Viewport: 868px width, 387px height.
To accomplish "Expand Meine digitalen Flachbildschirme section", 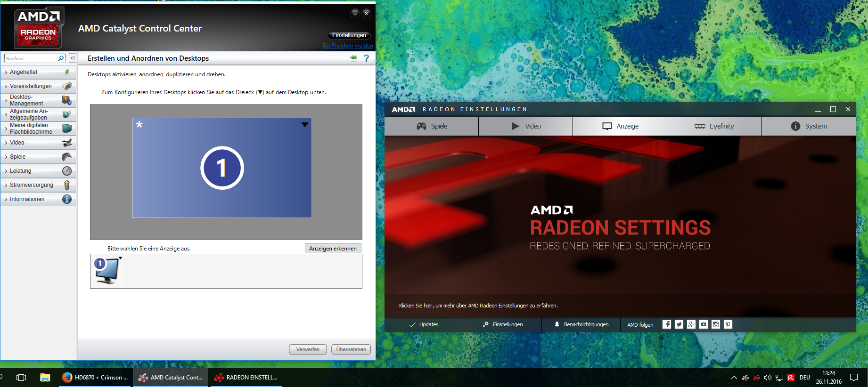I will click(6, 129).
